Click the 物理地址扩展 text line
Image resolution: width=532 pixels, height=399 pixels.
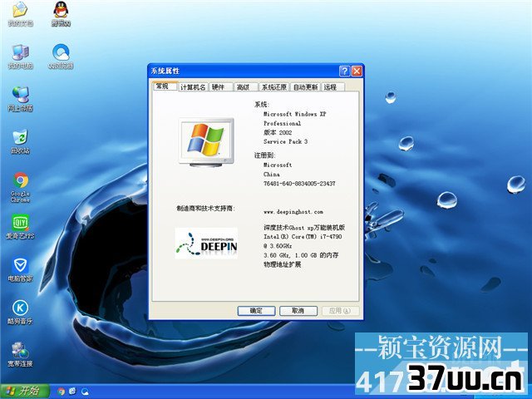[x=283, y=264]
